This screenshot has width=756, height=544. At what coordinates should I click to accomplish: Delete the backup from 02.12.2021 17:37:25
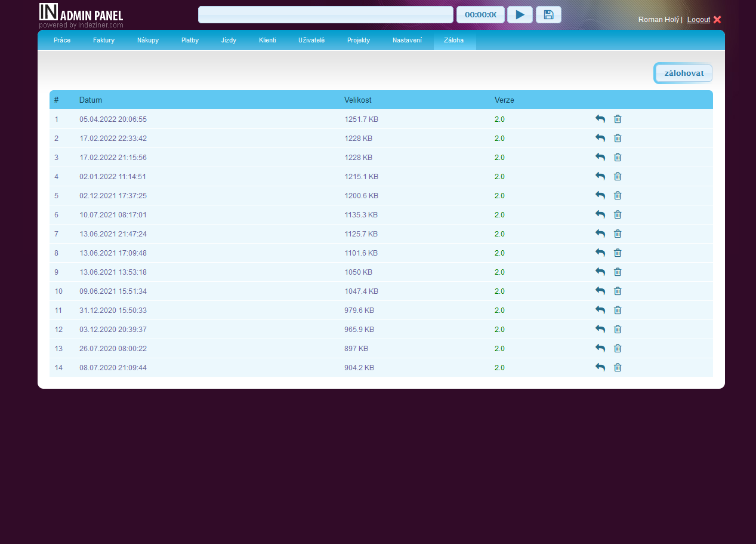618,195
